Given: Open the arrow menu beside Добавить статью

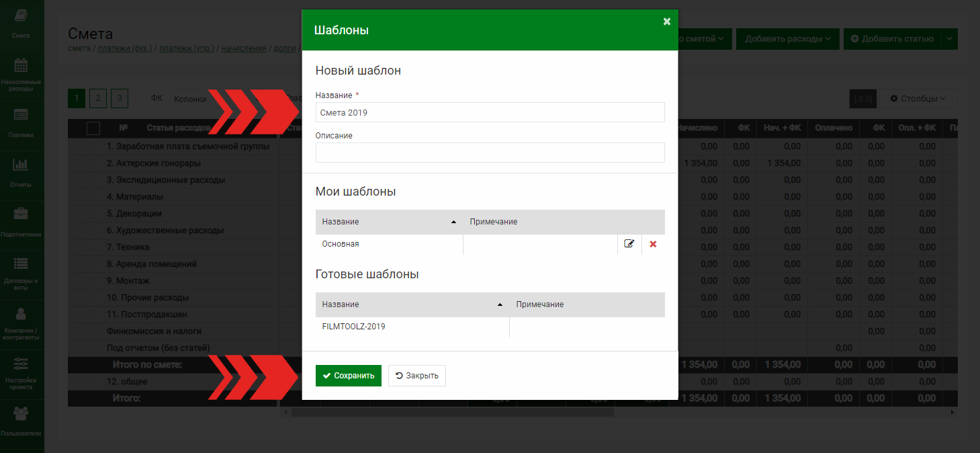Looking at the screenshot, I should [x=950, y=39].
